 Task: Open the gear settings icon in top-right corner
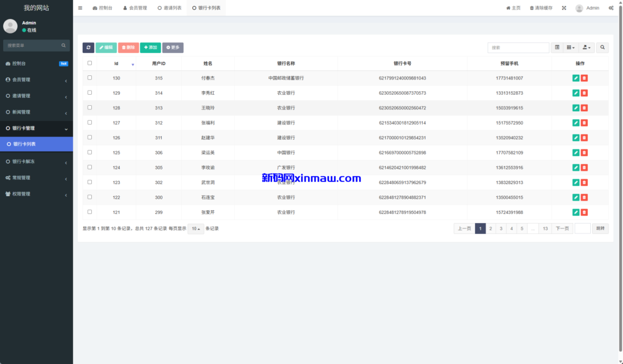611,8
